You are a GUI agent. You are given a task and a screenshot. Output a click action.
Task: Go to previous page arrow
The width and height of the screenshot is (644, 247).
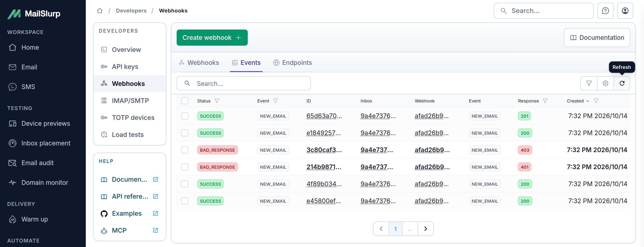[381, 229]
